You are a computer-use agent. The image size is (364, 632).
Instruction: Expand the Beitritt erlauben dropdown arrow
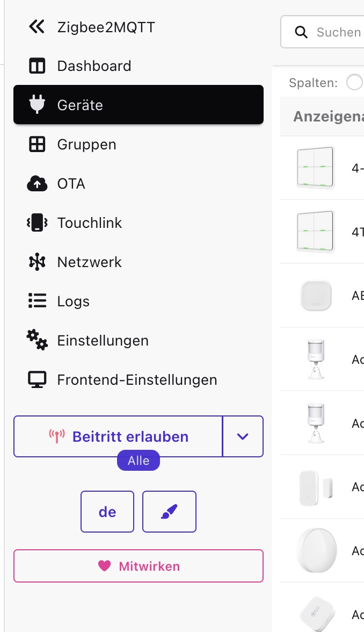pyautogui.click(x=243, y=436)
